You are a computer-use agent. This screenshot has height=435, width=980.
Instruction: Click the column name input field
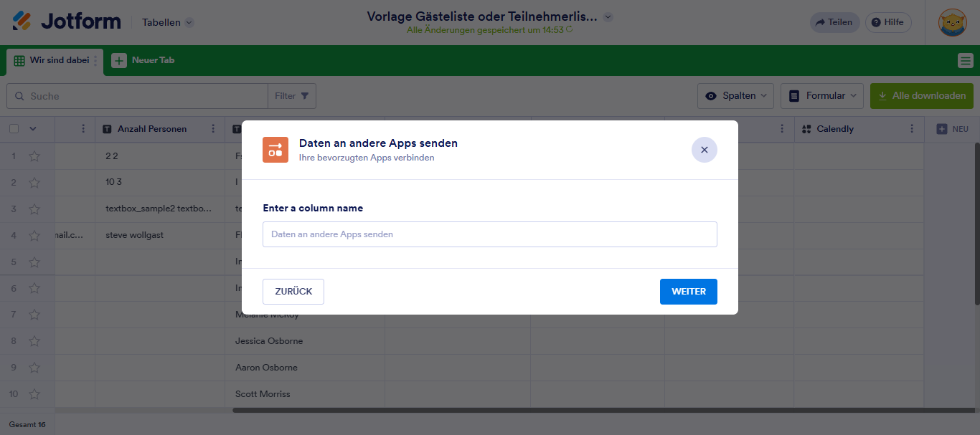coord(490,234)
